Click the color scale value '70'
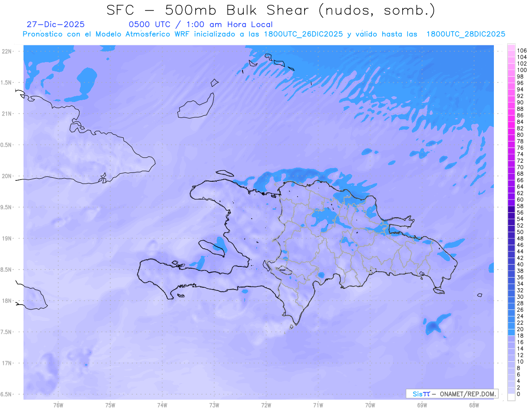 pyautogui.click(x=520, y=167)
